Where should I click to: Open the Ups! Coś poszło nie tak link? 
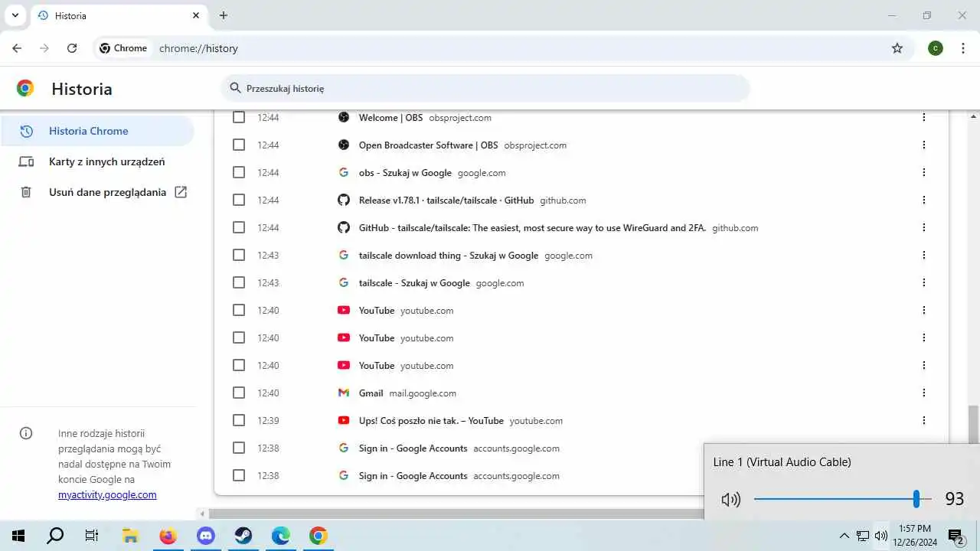point(431,421)
